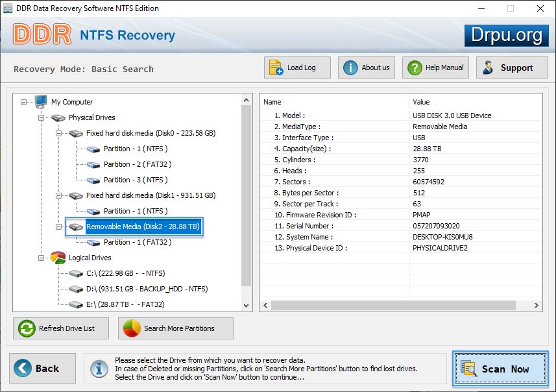Screen dimensions: 556x392
Task: Open the About us dialog
Action: click(367, 67)
